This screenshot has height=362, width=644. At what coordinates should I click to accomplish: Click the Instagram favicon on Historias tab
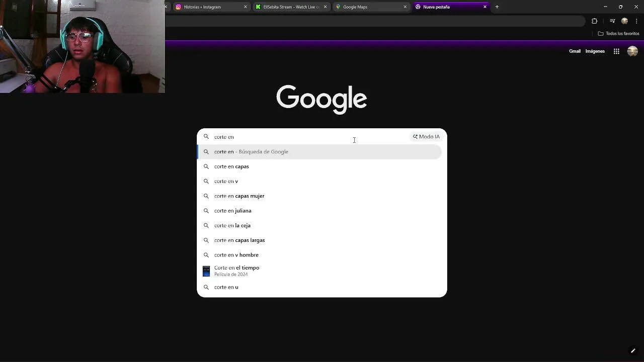[x=178, y=7]
